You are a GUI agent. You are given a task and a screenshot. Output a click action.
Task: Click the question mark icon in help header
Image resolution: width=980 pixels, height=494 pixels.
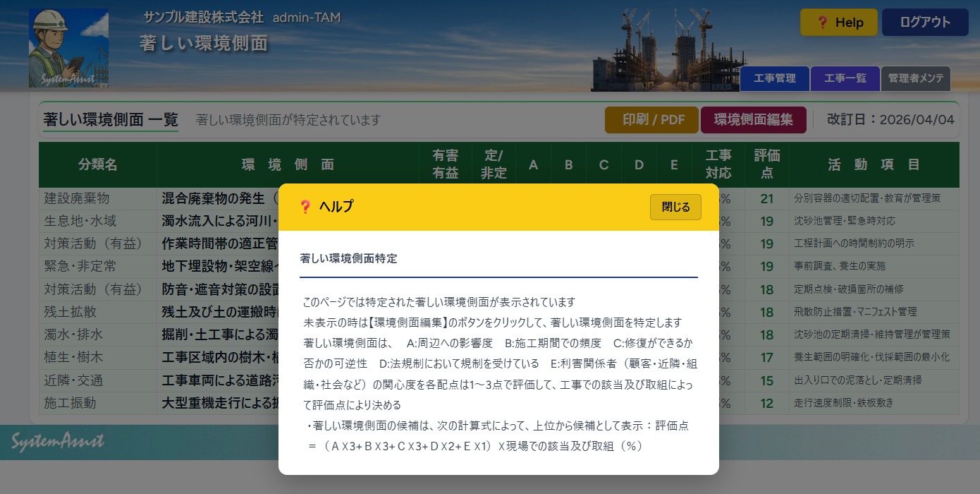pyautogui.click(x=305, y=207)
